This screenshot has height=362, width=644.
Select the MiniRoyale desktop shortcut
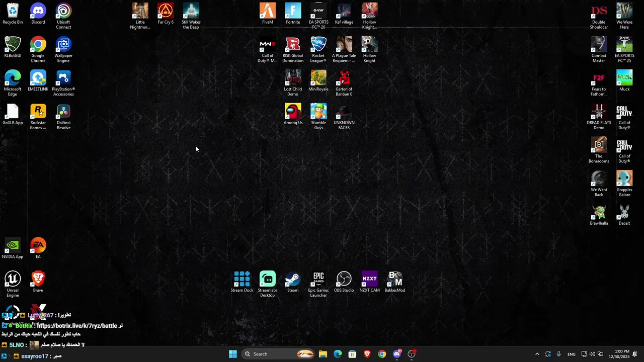(x=318, y=81)
